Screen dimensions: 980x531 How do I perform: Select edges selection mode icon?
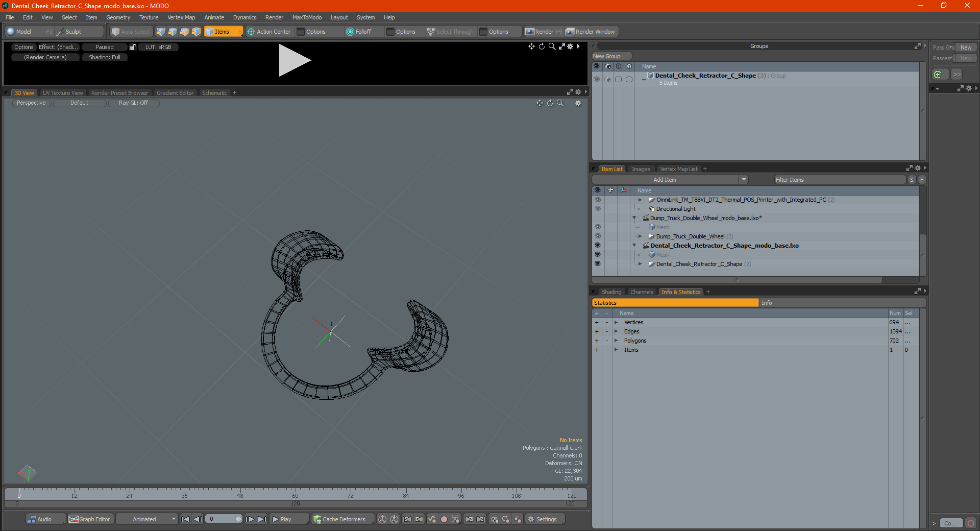(x=173, y=32)
